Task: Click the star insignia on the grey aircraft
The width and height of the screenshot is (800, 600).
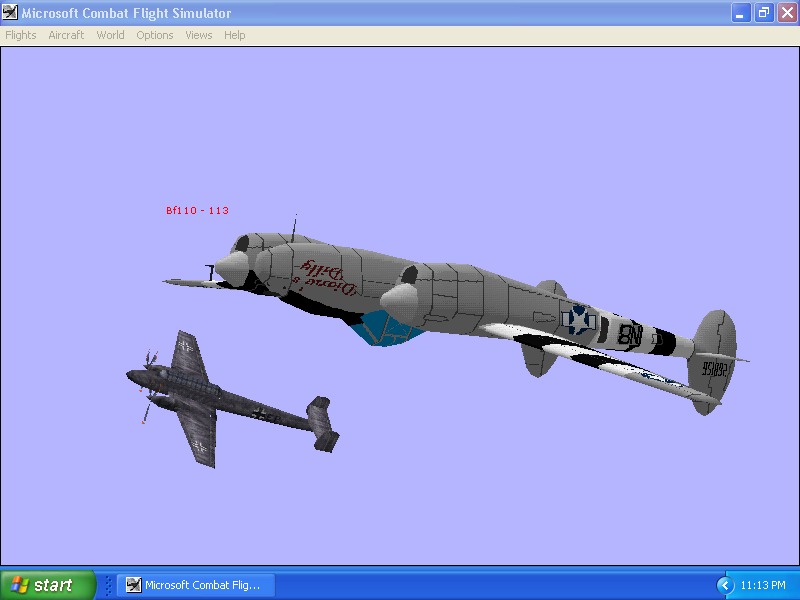Action: pyautogui.click(x=579, y=320)
